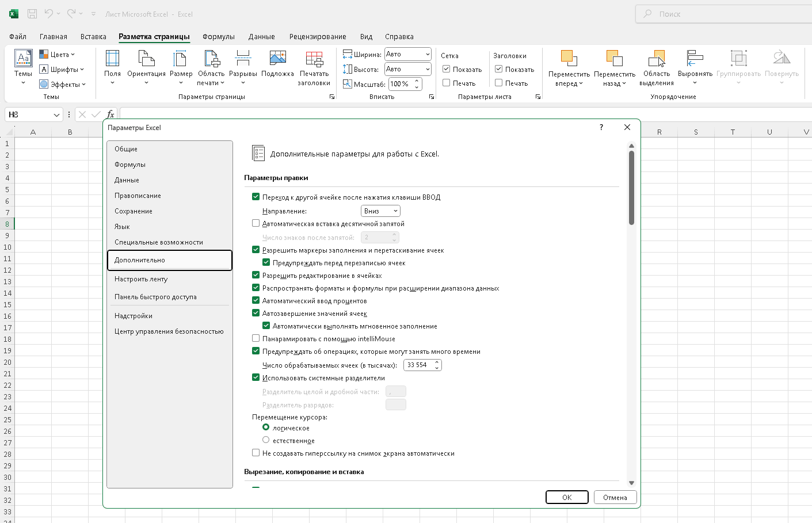Toggle Сетка Показать gridlines checkbox
This screenshot has width=812, height=523.
[446, 69]
